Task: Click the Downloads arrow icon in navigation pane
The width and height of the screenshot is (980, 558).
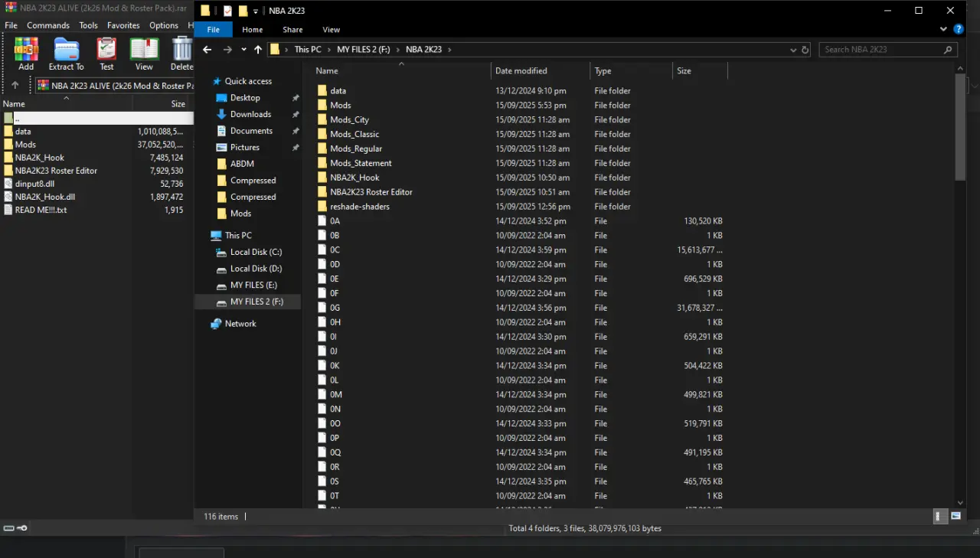Action: tap(221, 115)
